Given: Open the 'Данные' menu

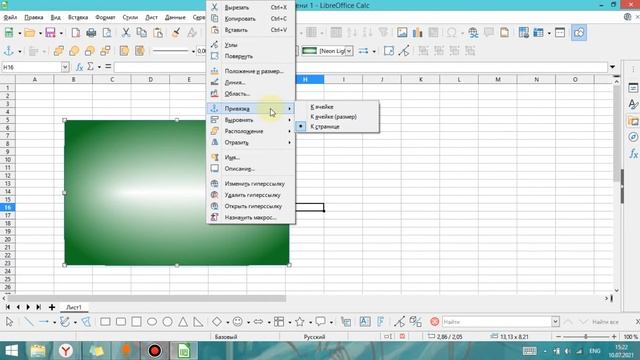Looking at the screenshot, I should [175, 18].
